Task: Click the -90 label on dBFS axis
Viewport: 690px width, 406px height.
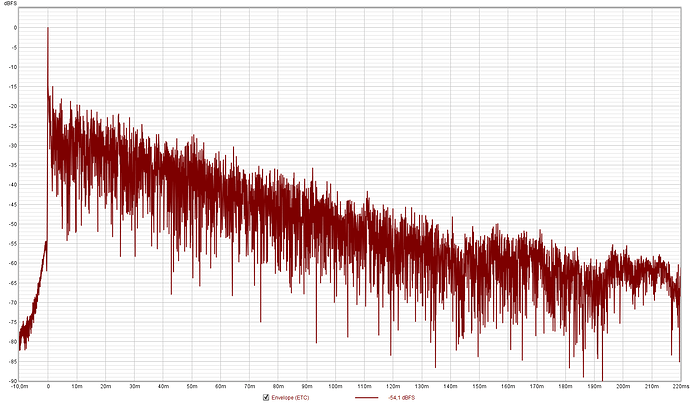Action: tap(13, 381)
